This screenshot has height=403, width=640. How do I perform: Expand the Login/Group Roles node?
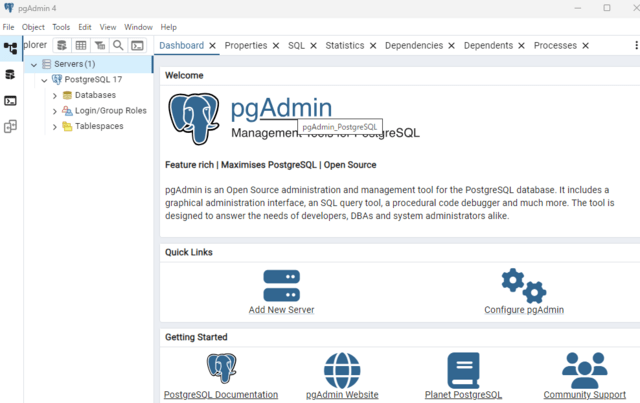click(x=55, y=111)
